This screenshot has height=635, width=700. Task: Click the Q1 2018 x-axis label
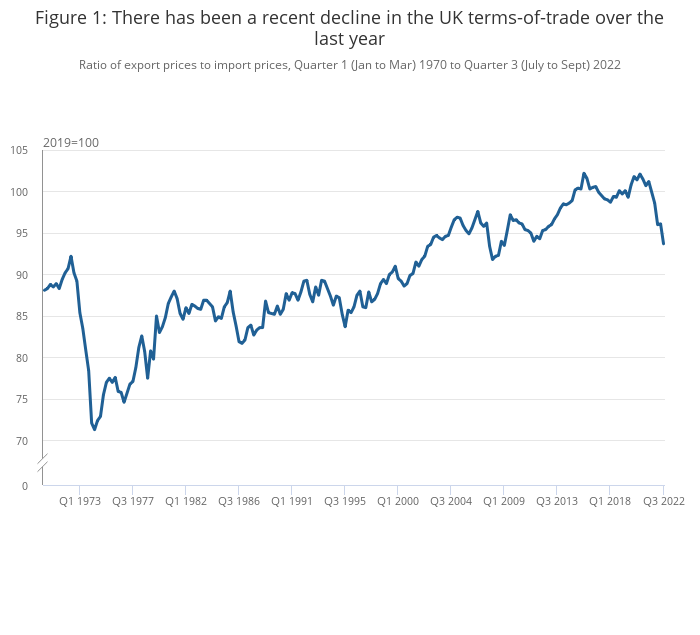tap(610, 502)
